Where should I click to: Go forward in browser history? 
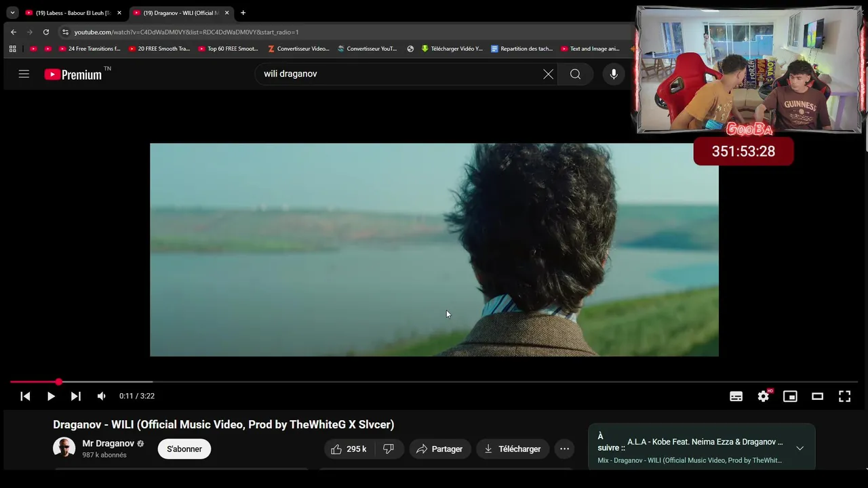click(30, 32)
